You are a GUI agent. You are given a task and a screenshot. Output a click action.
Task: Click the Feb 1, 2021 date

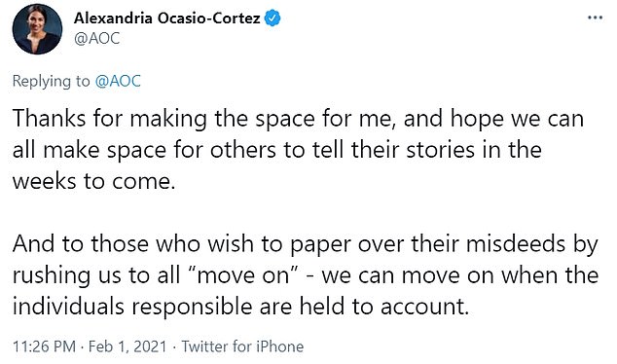(127, 346)
